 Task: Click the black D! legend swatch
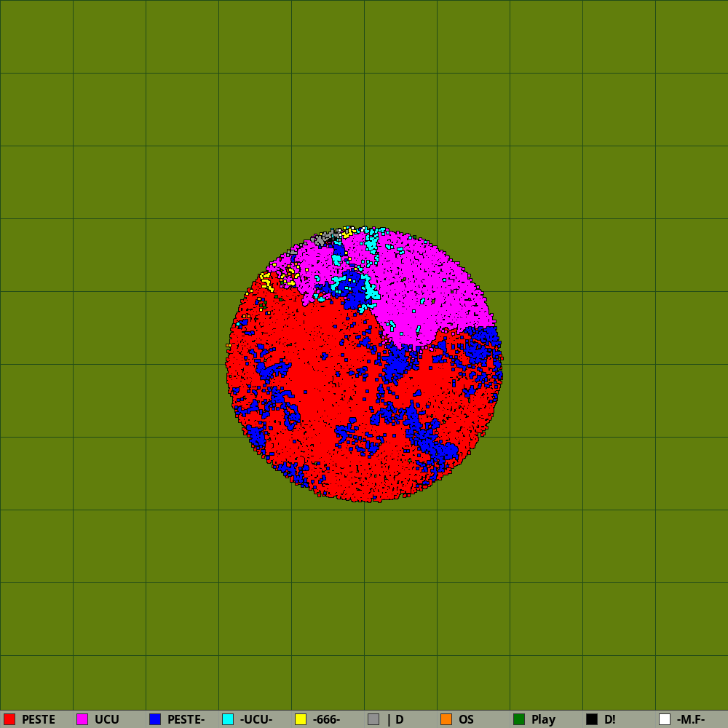coord(592,719)
